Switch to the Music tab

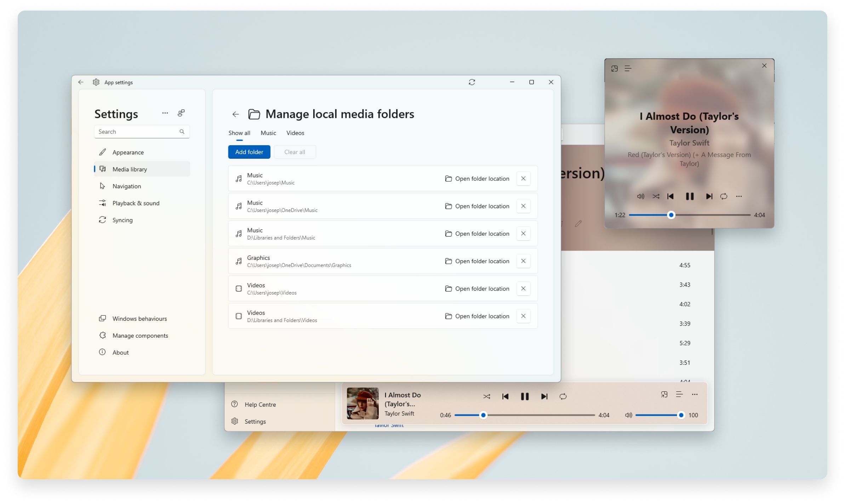(x=268, y=133)
